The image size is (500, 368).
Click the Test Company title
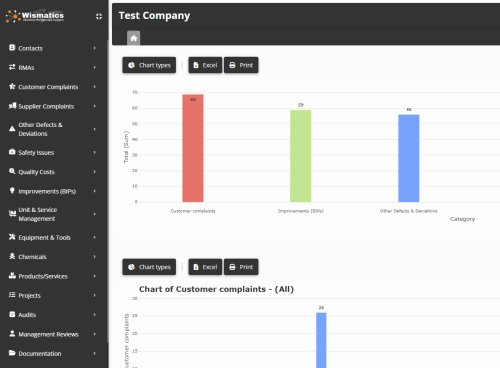[x=154, y=16]
